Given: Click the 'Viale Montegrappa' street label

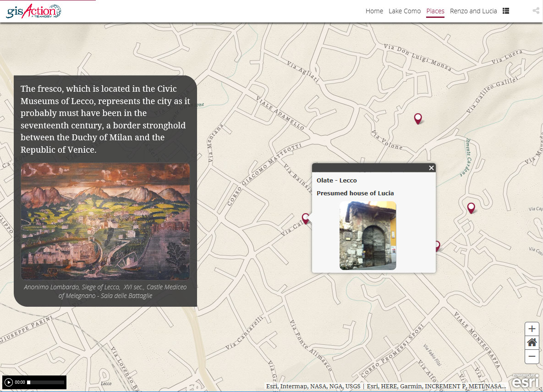Looking at the screenshot, I should point(477,339).
